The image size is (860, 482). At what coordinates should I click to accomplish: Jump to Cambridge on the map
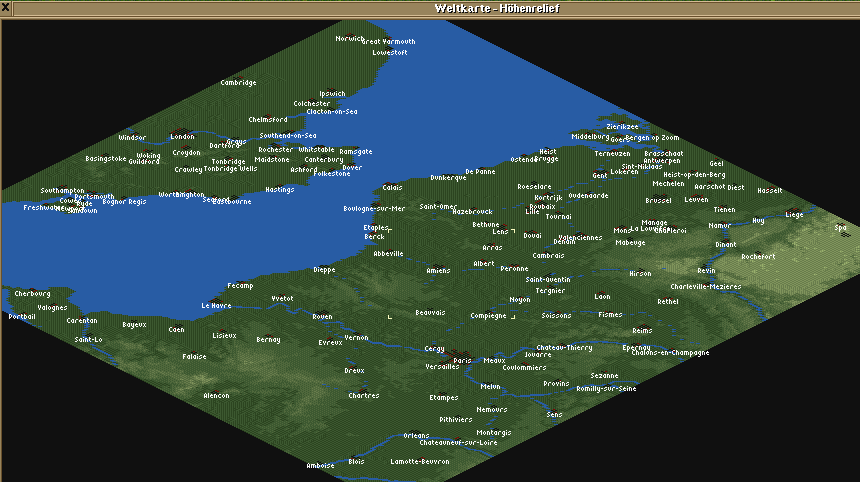(238, 83)
